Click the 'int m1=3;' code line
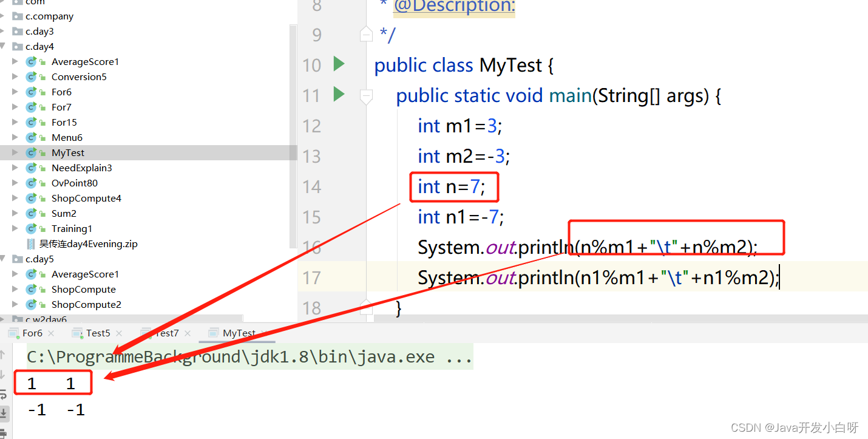This screenshot has height=439, width=868. point(460,126)
